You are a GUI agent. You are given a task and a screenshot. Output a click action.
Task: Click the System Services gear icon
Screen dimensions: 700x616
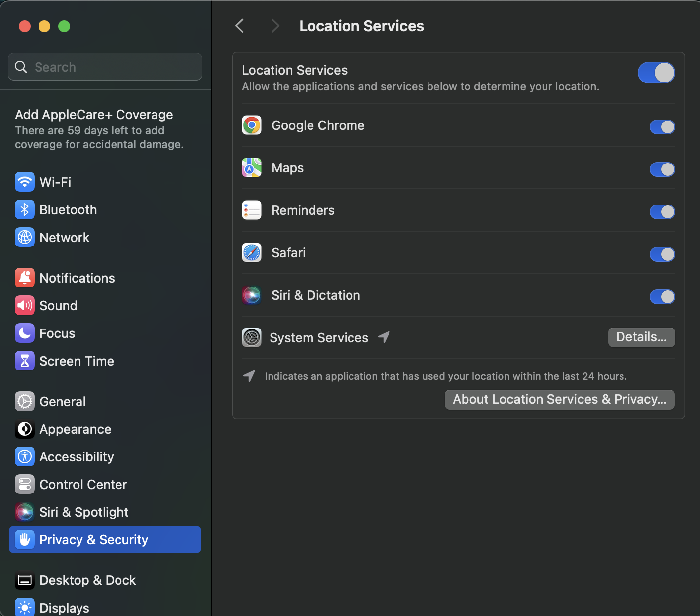tap(252, 337)
